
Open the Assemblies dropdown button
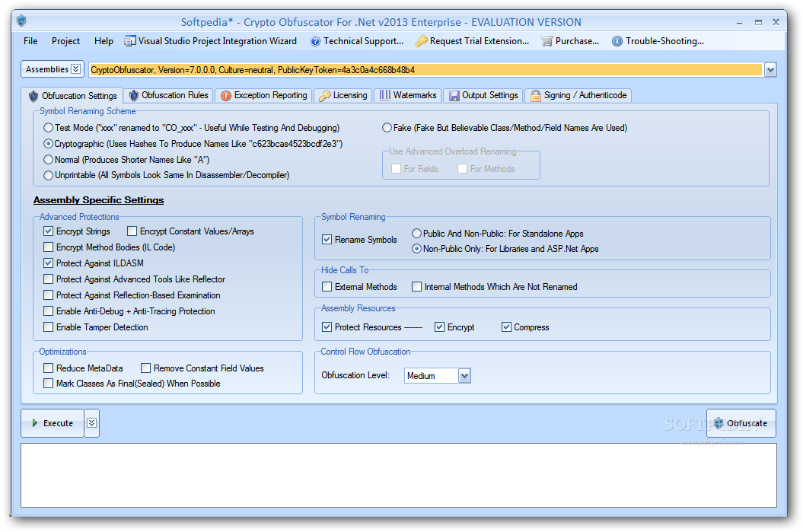(53, 69)
